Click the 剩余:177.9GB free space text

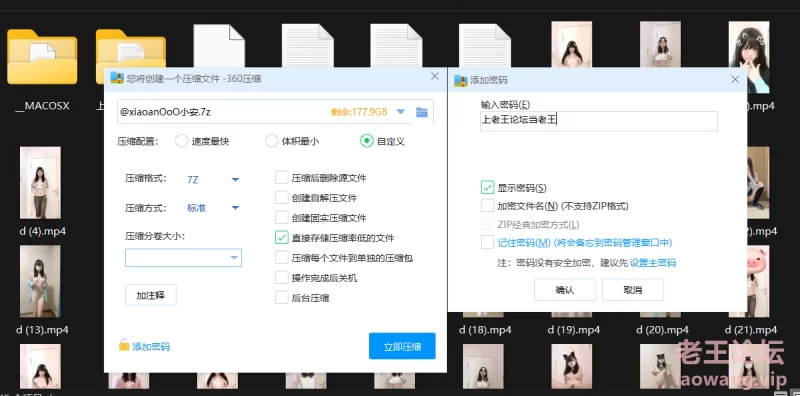[x=359, y=112]
